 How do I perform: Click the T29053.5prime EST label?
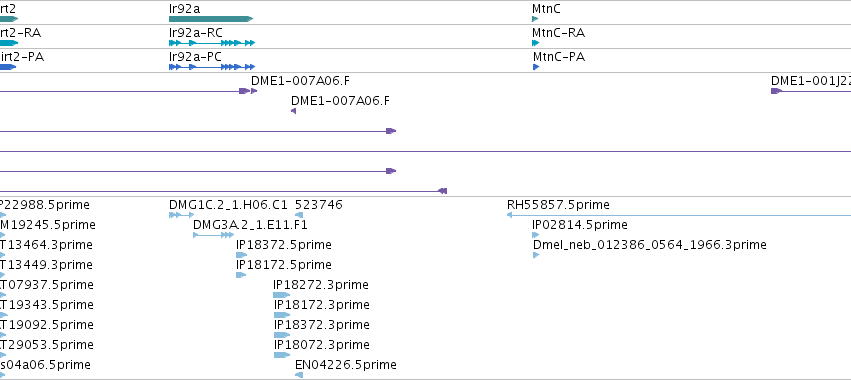47,345
